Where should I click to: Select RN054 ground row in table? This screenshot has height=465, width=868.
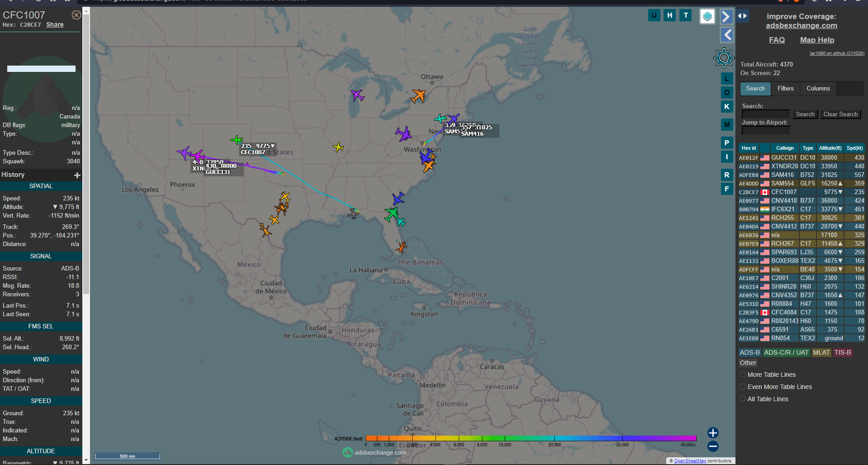[x=802, y=338]
